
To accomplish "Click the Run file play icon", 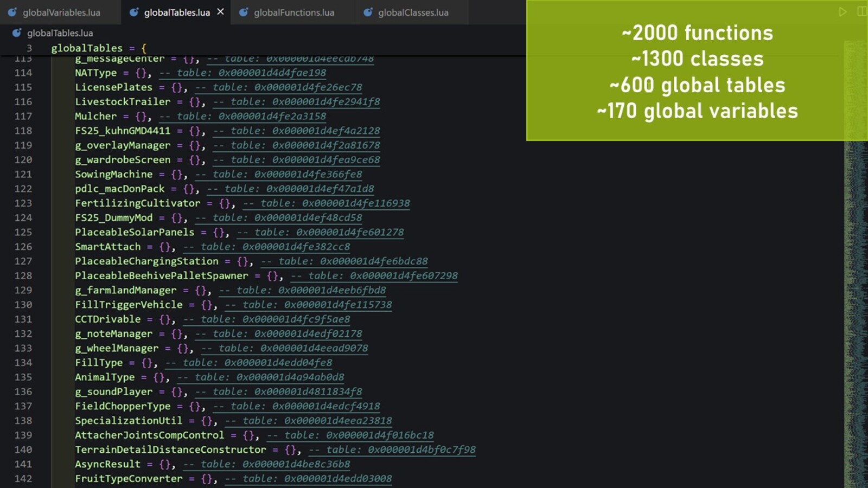I will click(x=843, y=12).
